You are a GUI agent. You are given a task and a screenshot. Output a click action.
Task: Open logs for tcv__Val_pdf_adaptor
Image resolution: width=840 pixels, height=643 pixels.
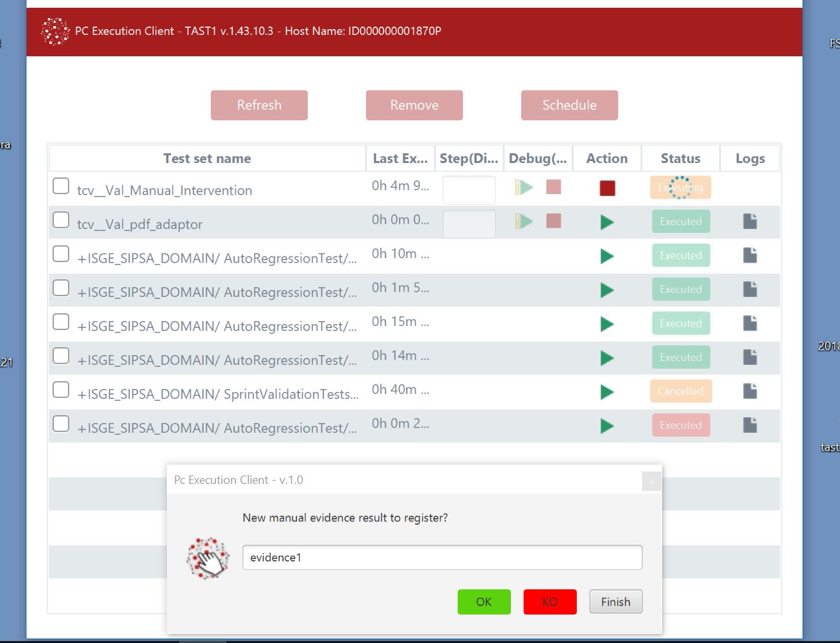coord(749,221)
